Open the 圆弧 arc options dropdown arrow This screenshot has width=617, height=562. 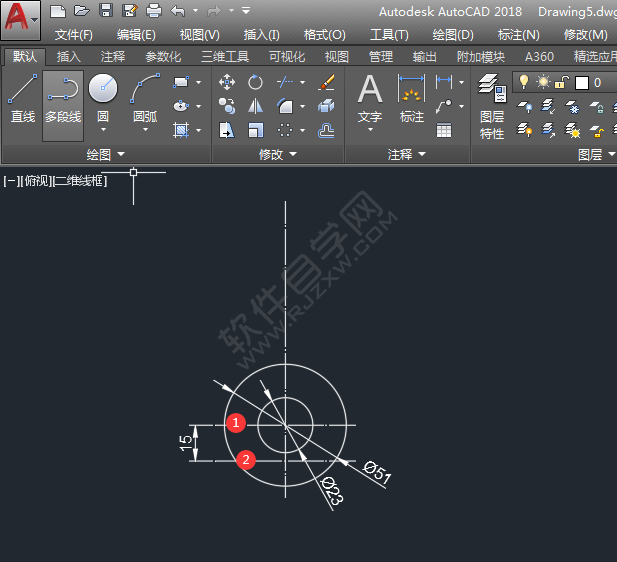coord(145,129)
